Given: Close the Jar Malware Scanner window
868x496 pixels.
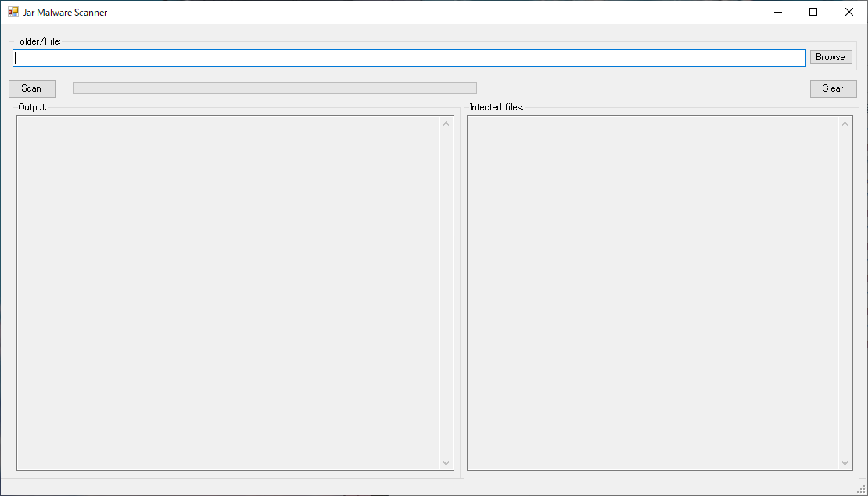Looking at the screenshot, I should [849, 12].
